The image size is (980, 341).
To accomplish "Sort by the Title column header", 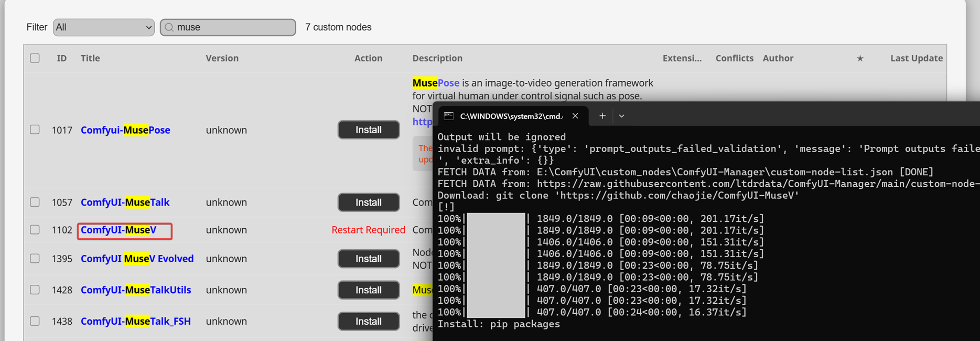I will pyautogui.click(x=90, y=58).
